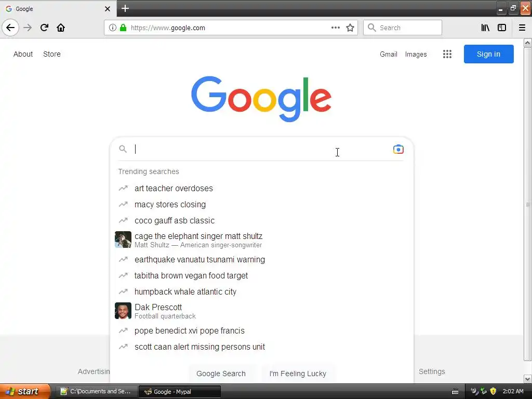Image resolution: width=532 pixels, height=399 pixels.
Task: Select suggestion macy stores closing
Action: point(261,204)
